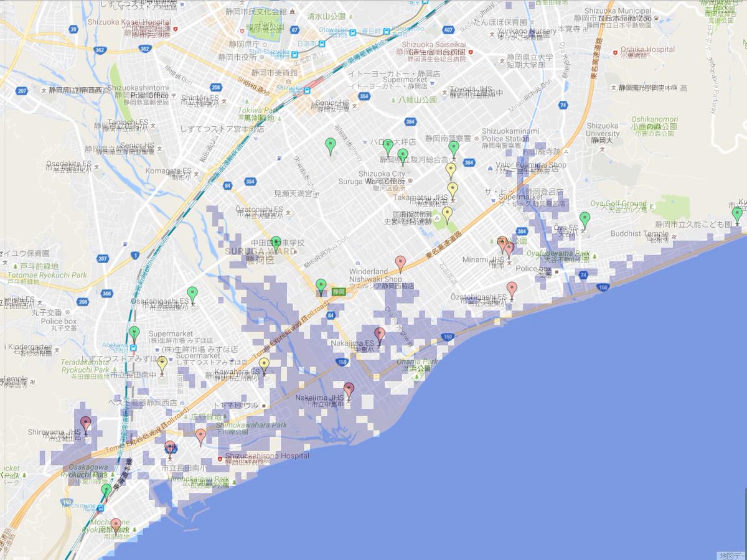This screenshot has width=747, height=560.
Task: Select the orange marker above Minami JHS
Action: point(502,245)
